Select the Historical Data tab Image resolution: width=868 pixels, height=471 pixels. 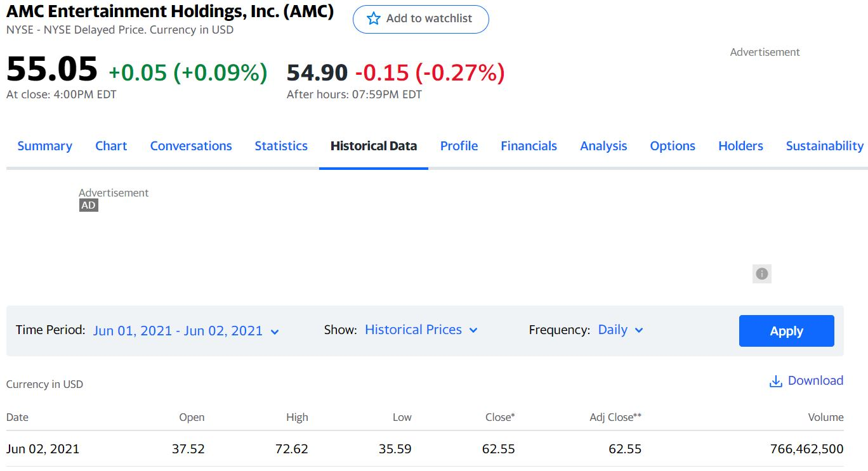coord(374,146)
